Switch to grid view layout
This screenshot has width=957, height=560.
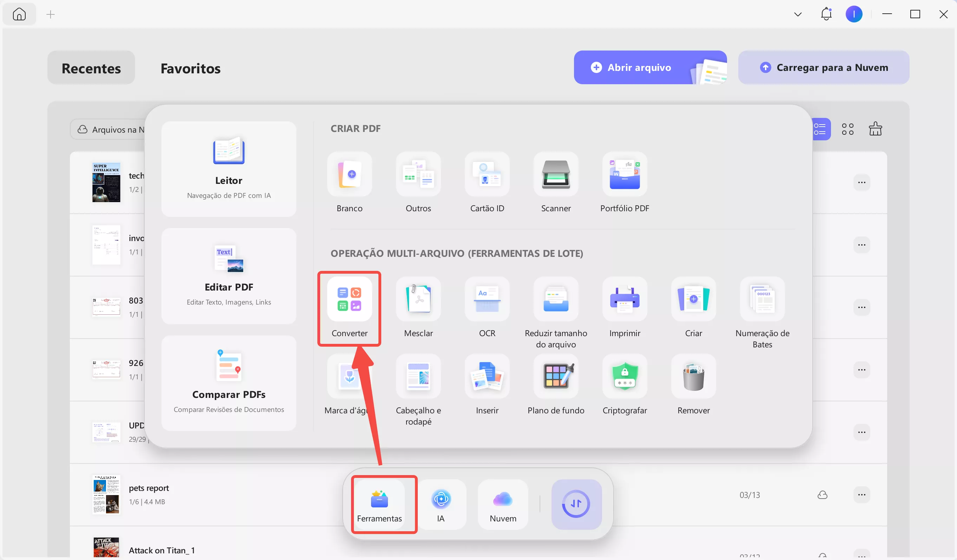pos(848,129)
